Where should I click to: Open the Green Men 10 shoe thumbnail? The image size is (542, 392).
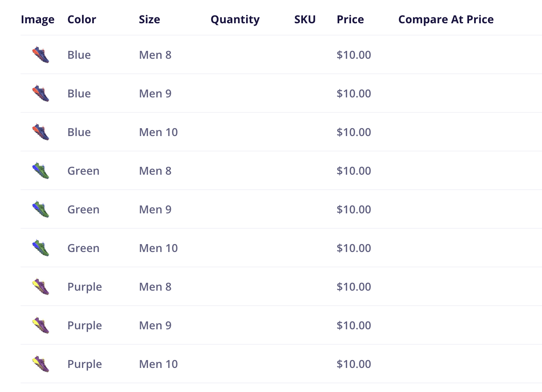pyautogui.click(x=41, y=248)
